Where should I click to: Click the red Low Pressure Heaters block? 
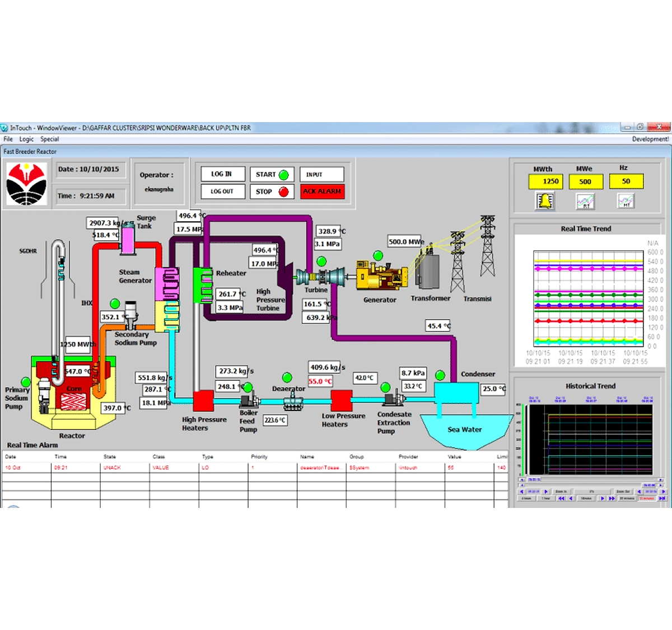341,401
